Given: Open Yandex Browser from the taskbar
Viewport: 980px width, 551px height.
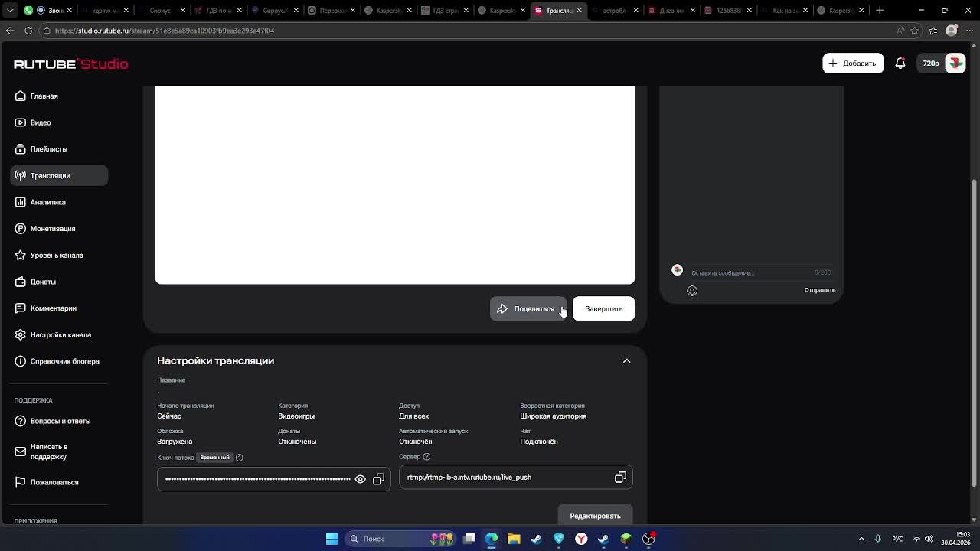Looking at the screenshot, I should 581,539.
